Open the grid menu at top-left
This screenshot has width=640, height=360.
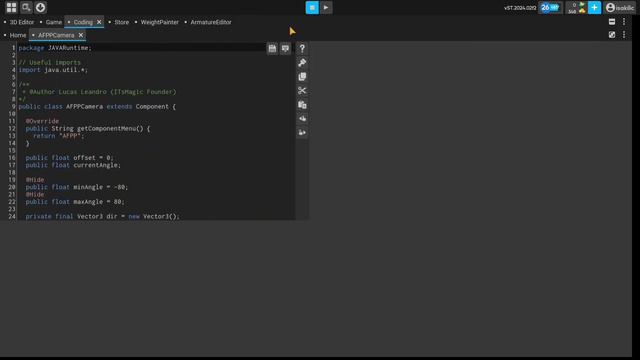11,7
